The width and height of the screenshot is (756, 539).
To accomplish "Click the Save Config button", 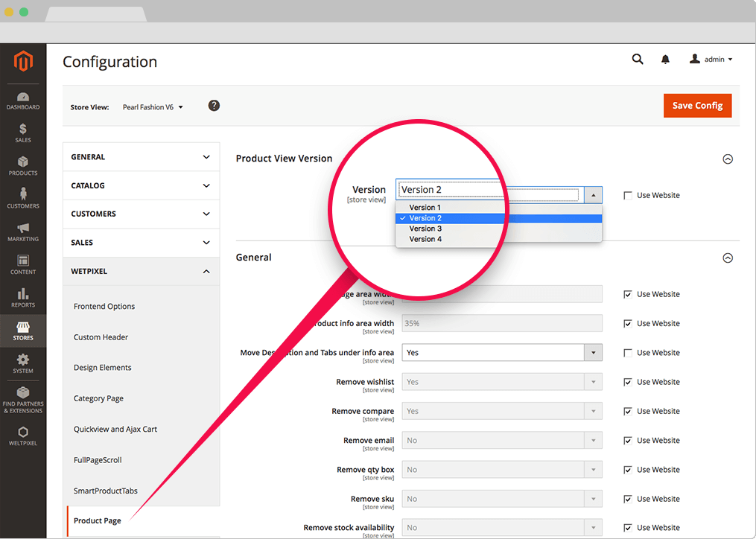I will point(697,106).
